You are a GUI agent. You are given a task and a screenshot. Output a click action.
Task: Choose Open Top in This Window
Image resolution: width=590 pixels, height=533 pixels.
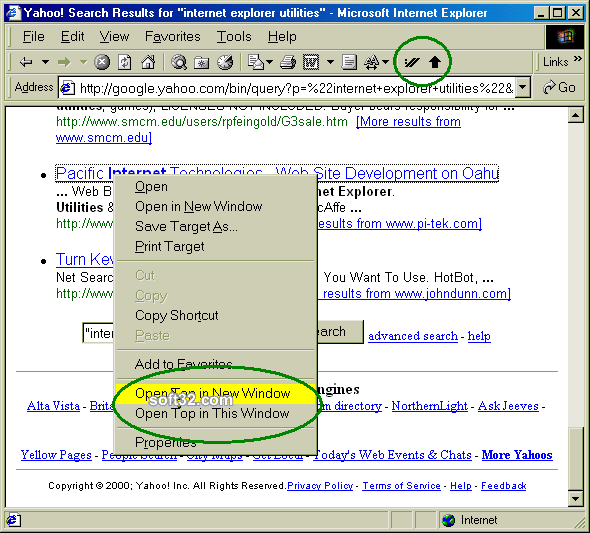click(x=215, y=413)
